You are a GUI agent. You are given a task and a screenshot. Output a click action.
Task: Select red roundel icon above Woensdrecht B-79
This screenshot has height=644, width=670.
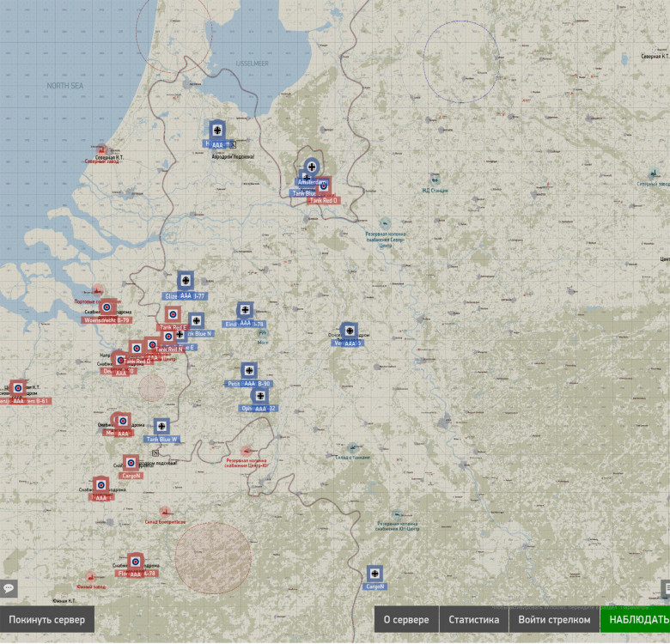click(x=107, y=307)
